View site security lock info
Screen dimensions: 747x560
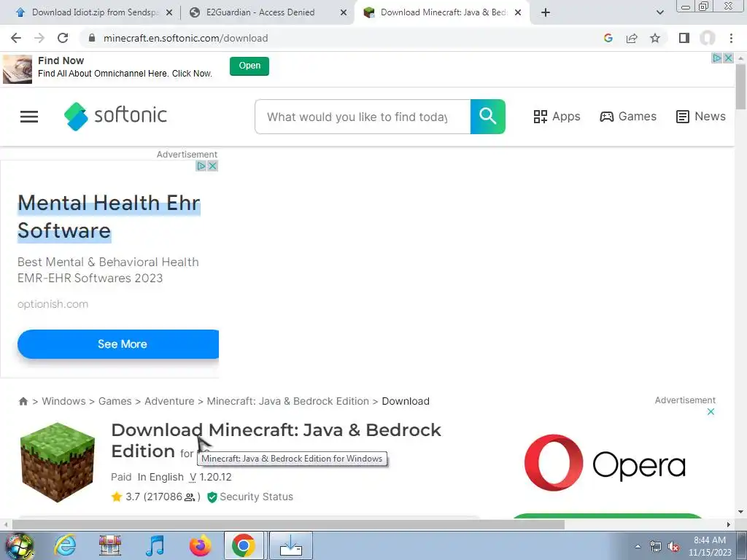[92, 38]
